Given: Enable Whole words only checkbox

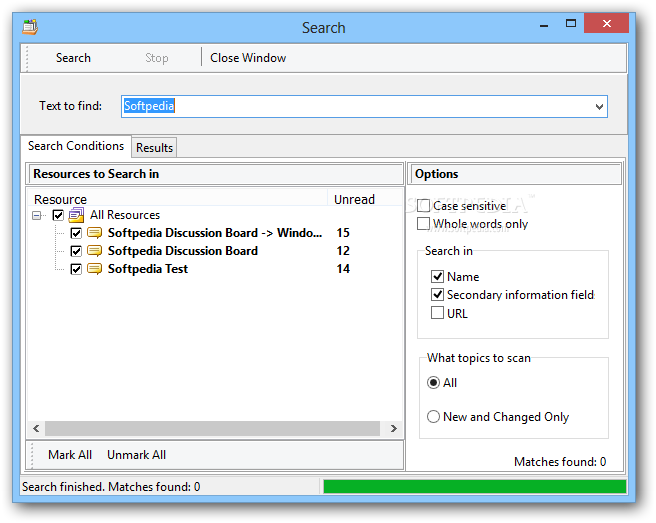Looking at the screenshot, I should [423, 223].
